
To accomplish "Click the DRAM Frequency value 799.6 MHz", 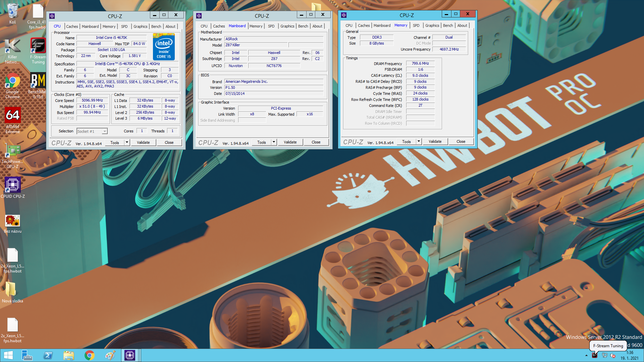I will 420,63.
